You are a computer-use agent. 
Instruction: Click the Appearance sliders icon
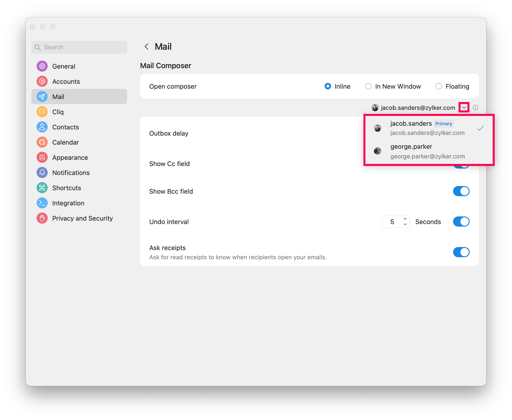tap(42, 157)
